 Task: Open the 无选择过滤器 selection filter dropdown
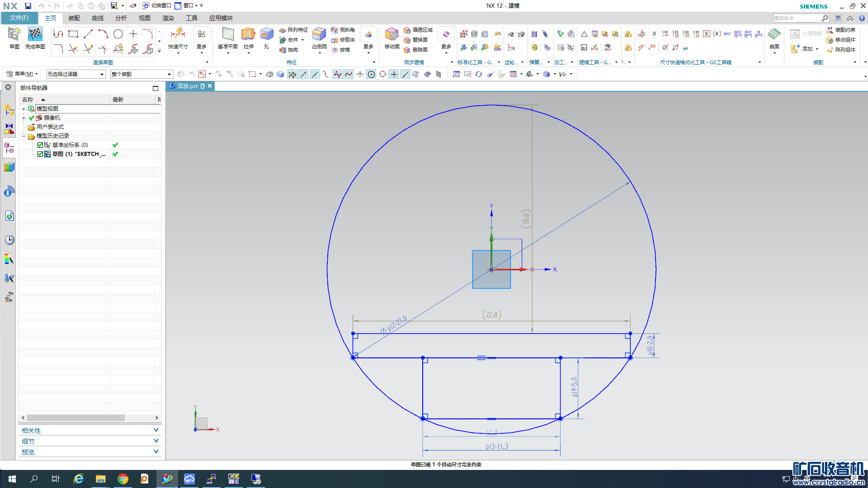75,74
